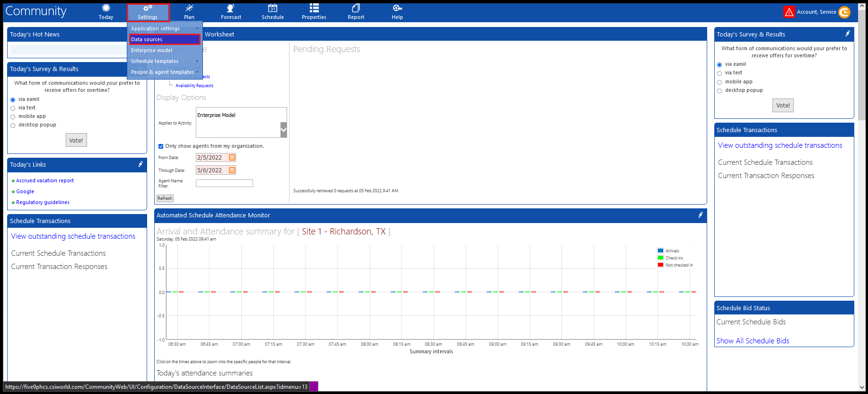Open the Through Date calendar picker
This screenshot has height=394, width=868.
coord(232,170)
